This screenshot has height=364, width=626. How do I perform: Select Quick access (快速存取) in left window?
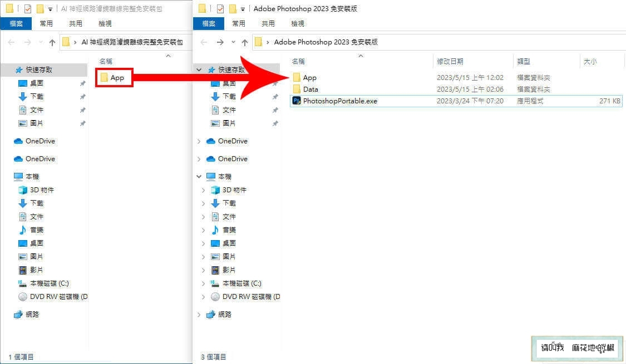(x=34, y=70)
